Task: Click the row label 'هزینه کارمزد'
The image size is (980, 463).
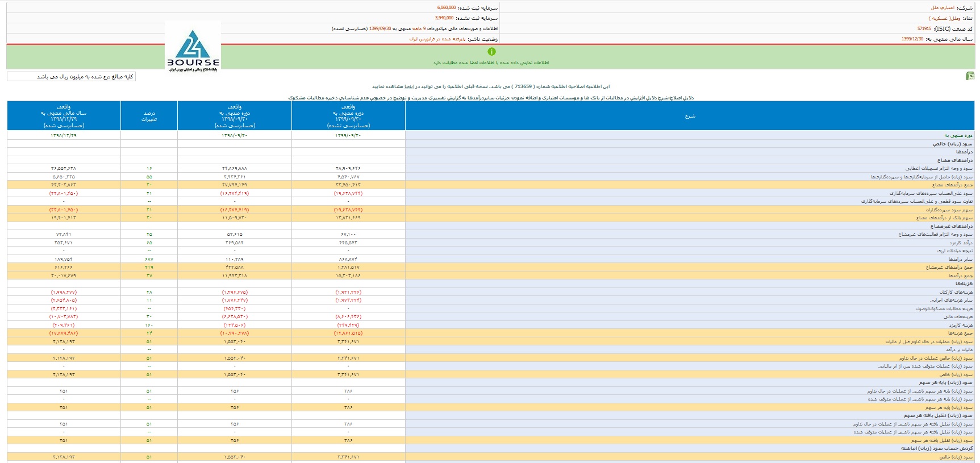Action: [x=961, y=326]
